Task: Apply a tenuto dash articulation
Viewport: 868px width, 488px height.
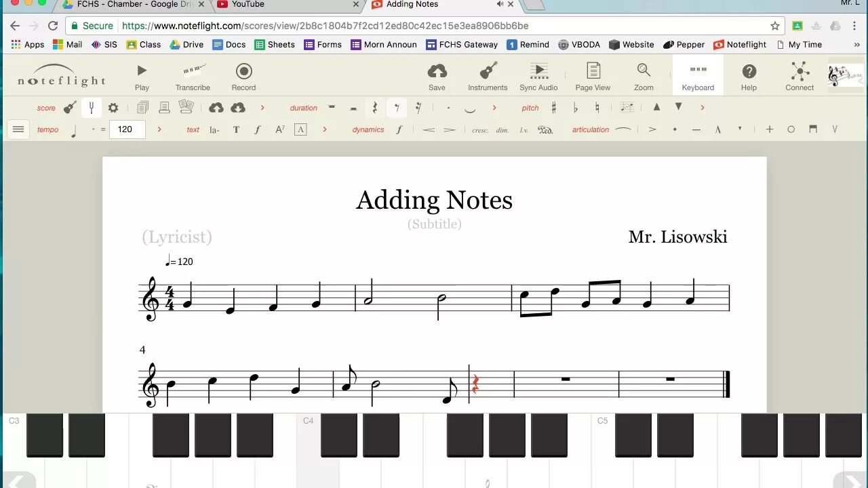Action: coord(696,129)
